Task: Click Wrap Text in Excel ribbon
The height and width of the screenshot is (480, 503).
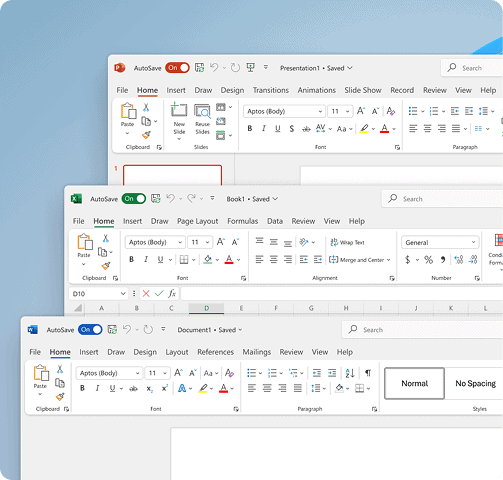Action: (347, 242)
